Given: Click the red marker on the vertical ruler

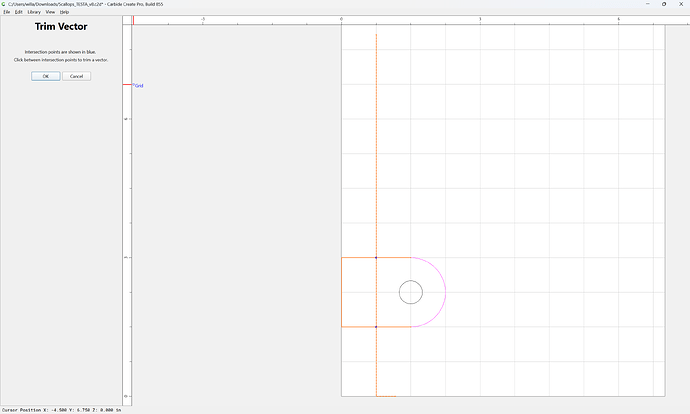Looking at the screenshot, I should 127,84.
